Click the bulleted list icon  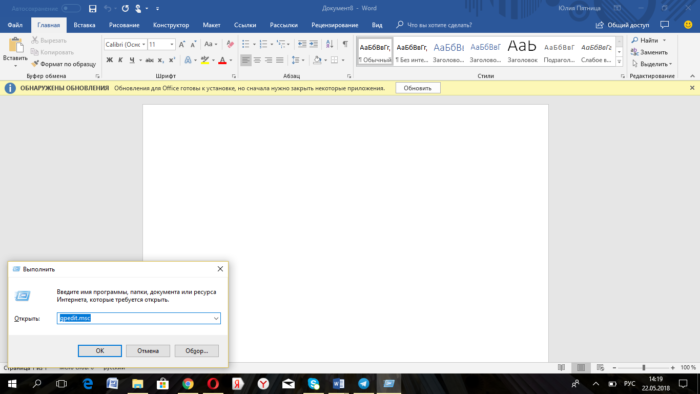246,44
